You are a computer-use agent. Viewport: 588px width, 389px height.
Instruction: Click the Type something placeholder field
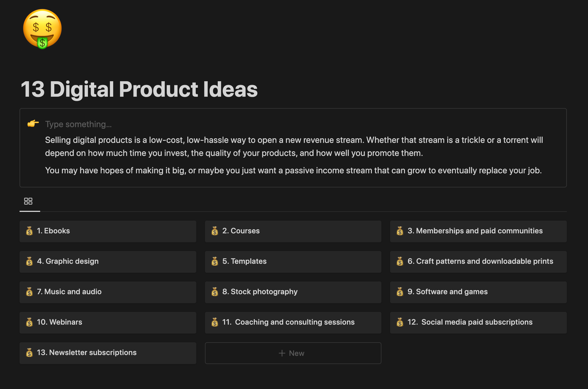[79, 124]
